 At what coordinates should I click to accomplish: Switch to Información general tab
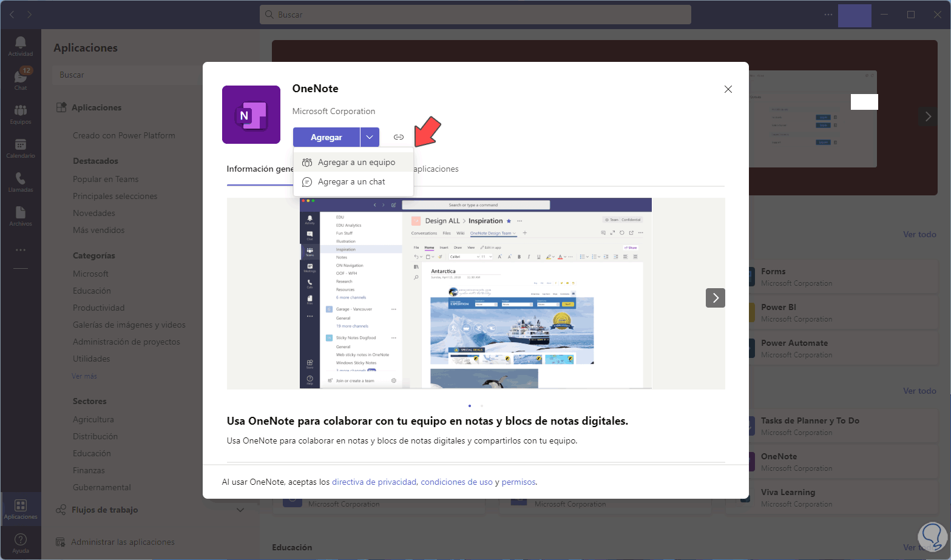click(260, 169)
